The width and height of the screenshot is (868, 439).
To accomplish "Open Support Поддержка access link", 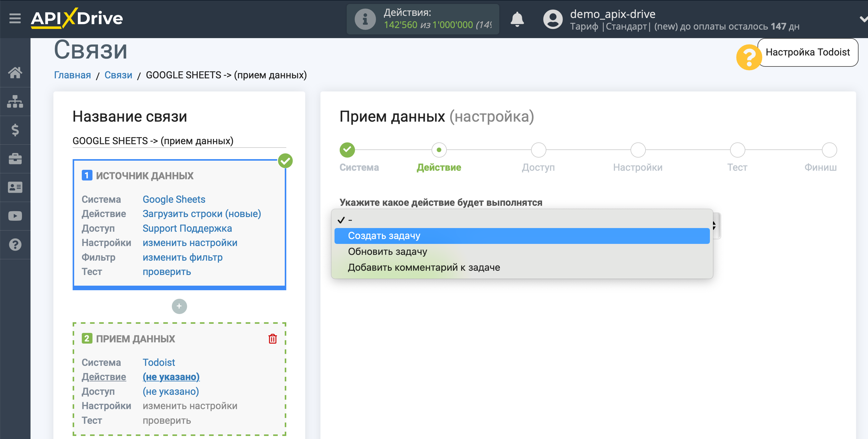I will [x=187, y=228].
